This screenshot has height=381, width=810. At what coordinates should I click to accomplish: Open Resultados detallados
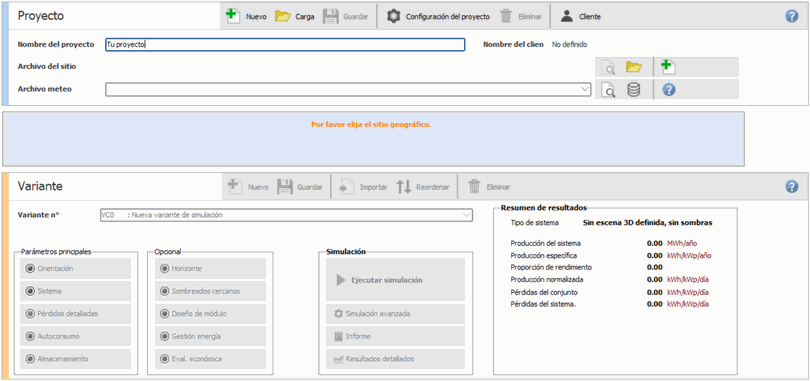tap(396, 359)
